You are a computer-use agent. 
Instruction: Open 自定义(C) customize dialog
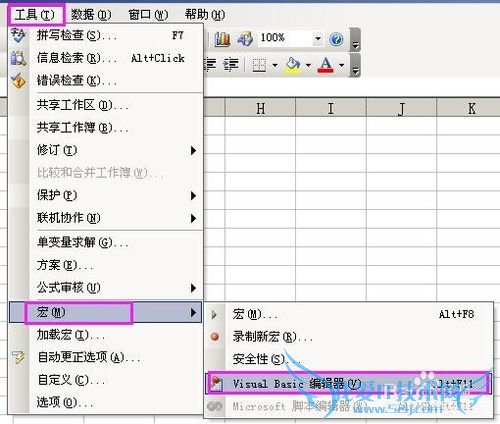106,380
